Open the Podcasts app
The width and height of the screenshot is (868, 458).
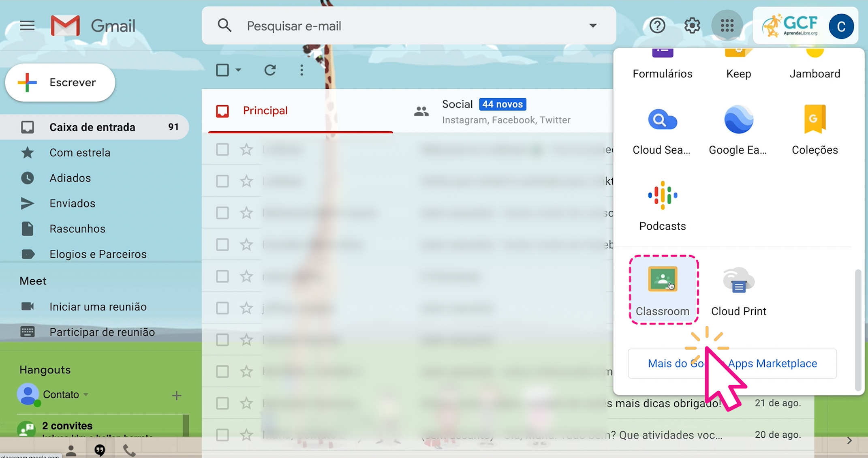[663, 206]
